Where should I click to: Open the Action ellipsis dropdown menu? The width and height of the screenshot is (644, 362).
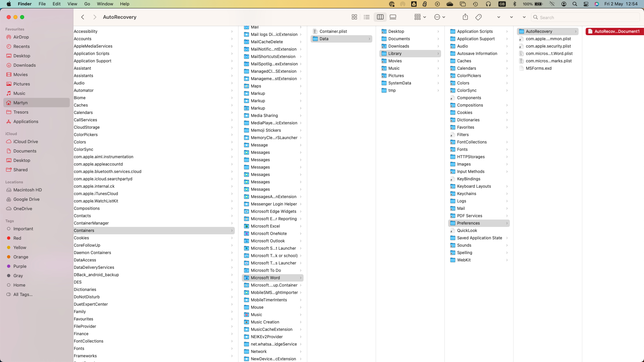click(x=439, y=17)
